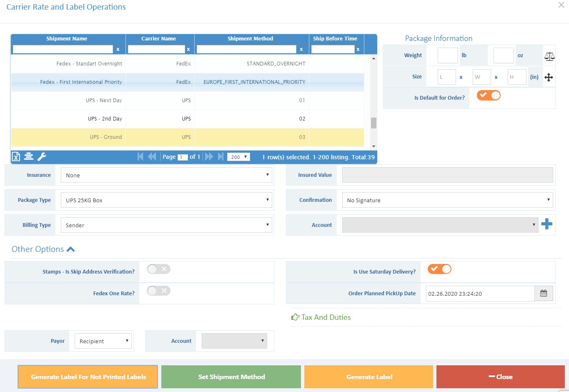The height and width of the screenshot is (392, 569).
Task: Sort by the Carrier Name column header
Action: 158,38
